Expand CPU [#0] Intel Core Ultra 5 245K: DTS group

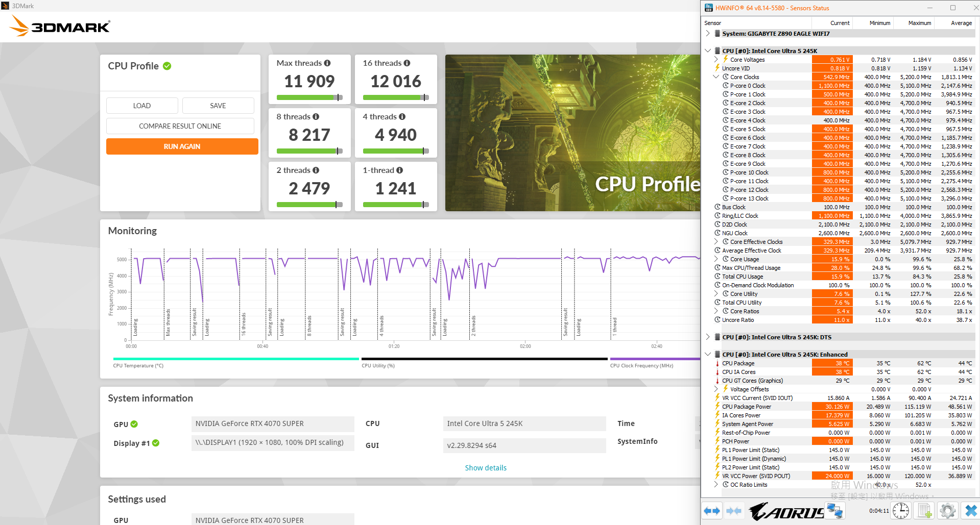click(708, 337)
